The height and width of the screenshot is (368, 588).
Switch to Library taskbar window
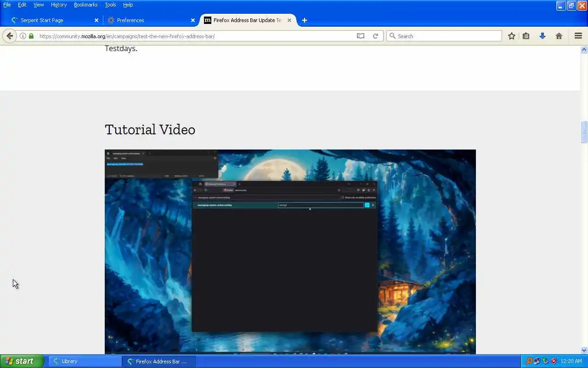click(x=85, y=361)
